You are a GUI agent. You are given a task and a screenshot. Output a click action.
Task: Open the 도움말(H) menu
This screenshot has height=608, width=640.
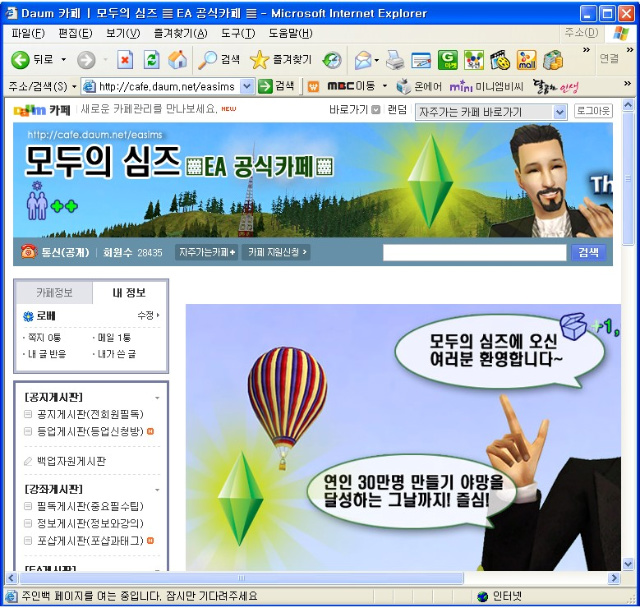click(290, 33)
